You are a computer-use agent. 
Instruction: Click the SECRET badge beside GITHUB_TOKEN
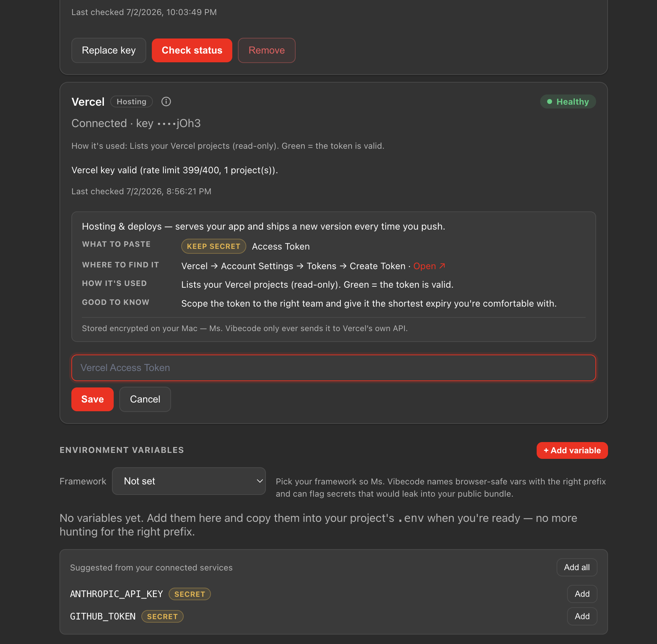point(162,617)
